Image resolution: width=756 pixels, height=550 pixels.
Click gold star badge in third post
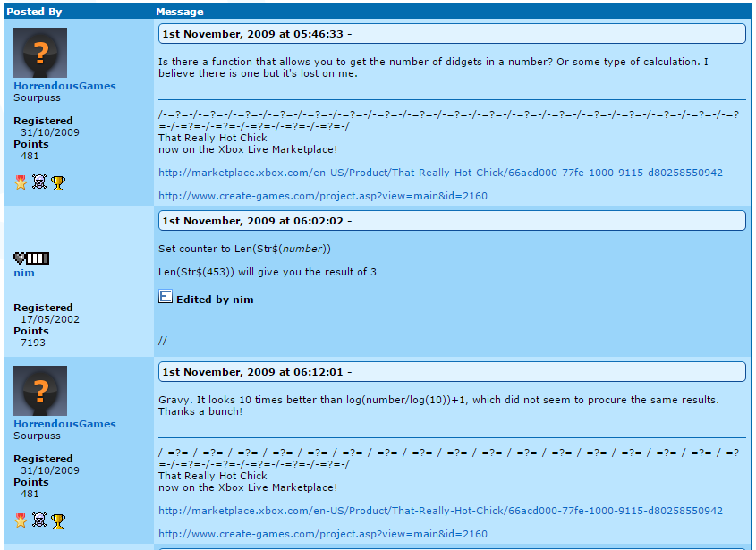(x=21, y=520)
